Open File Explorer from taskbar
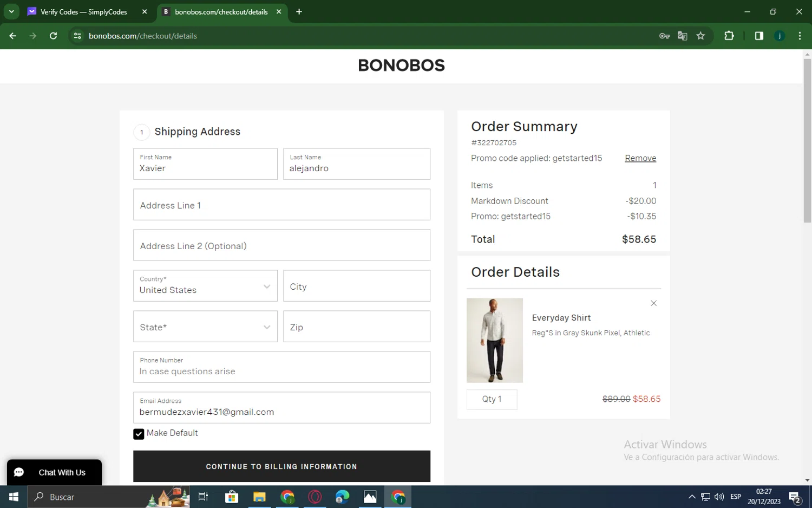The width and height of the screenshot is (812, 508). tap(259, 497)
